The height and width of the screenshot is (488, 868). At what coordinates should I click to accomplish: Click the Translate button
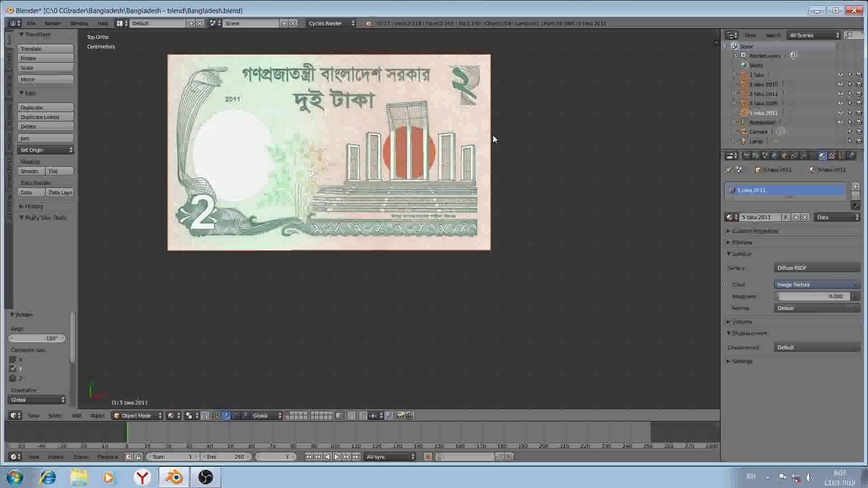pos(45,49)
